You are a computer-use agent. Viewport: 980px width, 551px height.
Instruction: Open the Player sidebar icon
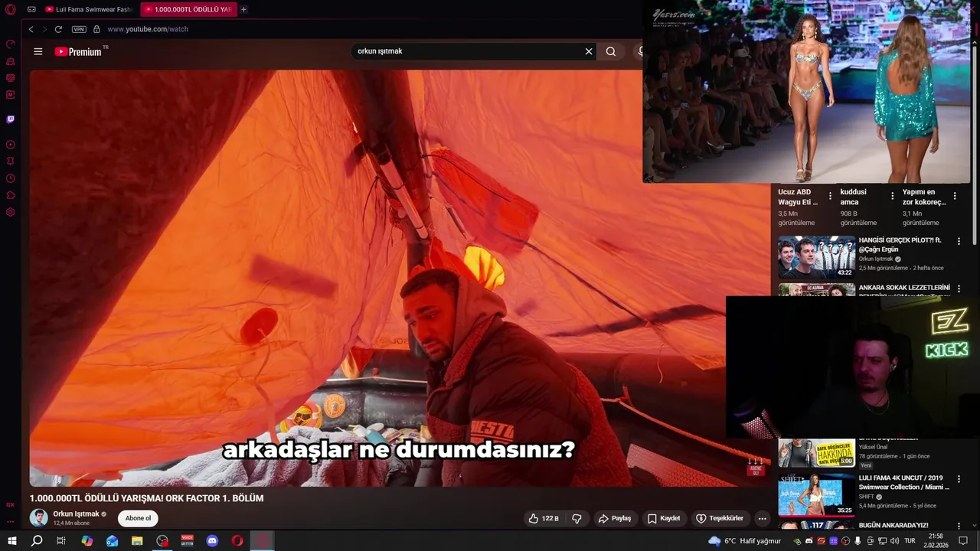[x=11, y=145]
